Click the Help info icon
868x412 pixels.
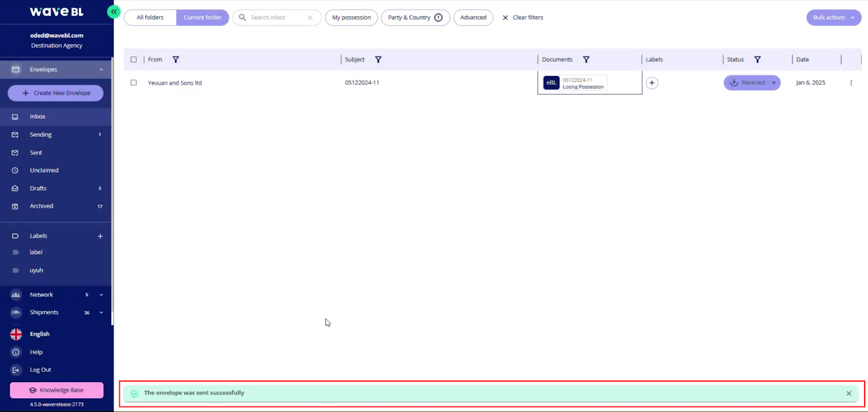click(16, 352)
